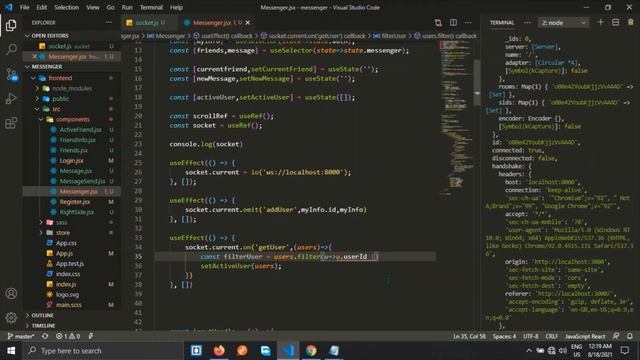The image size is (640, 360).
Task: Open the Manage gear icon
Action: pyautogui.click(x=11, y=317)
